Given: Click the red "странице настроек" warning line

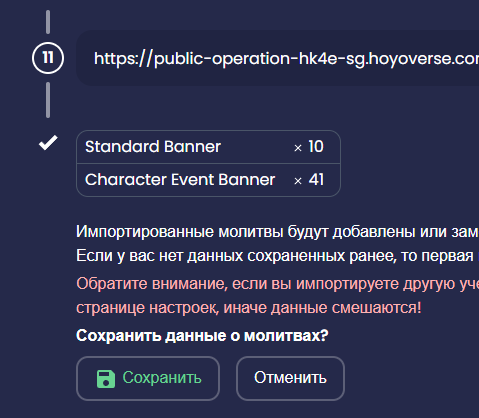Looking at the screenshot, I should [x=249, y=308].
